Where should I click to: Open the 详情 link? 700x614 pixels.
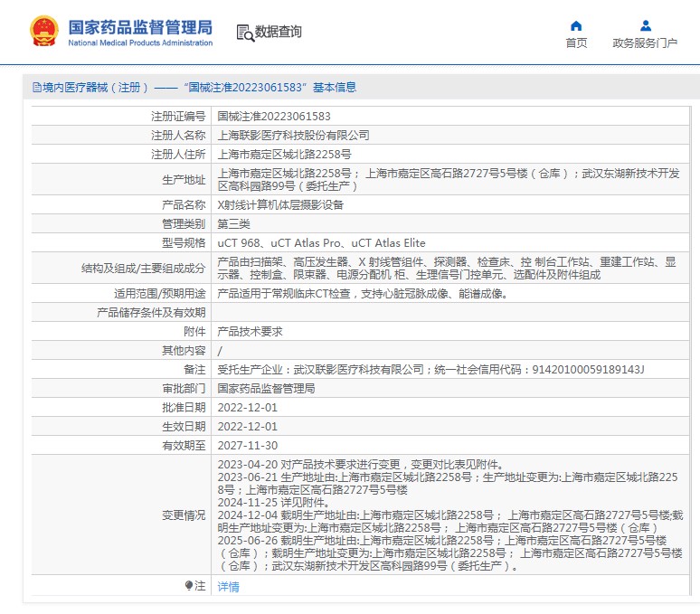(x=228, y=586)
